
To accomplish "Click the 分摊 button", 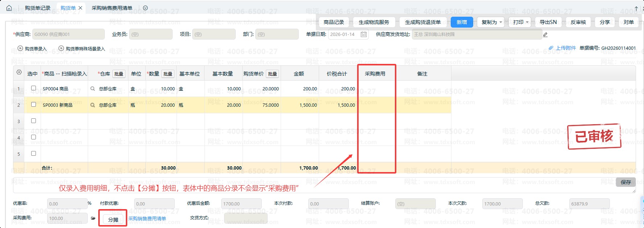I will pos(113,220).
